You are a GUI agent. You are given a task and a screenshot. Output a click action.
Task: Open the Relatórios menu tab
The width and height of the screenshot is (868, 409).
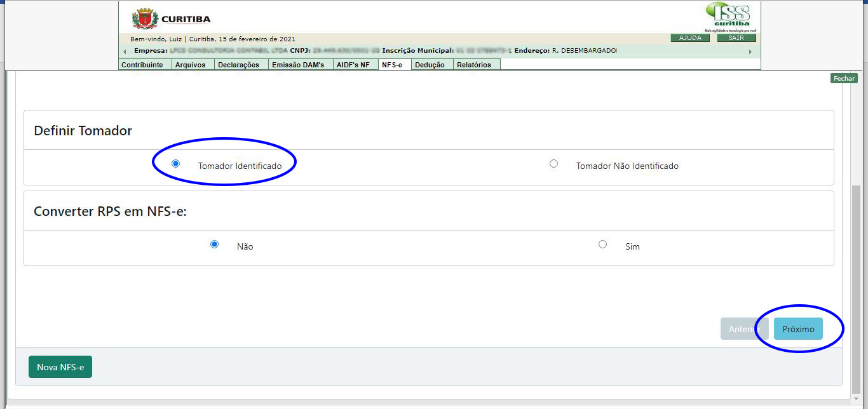click(x=474, y=65)
